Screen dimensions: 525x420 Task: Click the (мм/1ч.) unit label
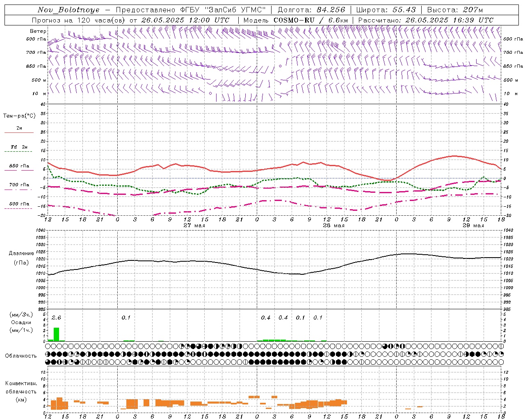[21, 330]
